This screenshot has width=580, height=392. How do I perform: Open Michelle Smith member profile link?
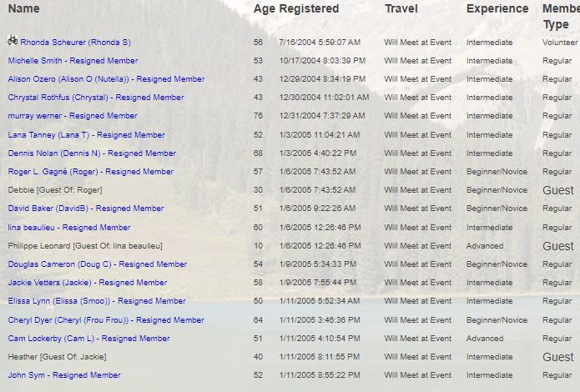[x=73, y=61]
